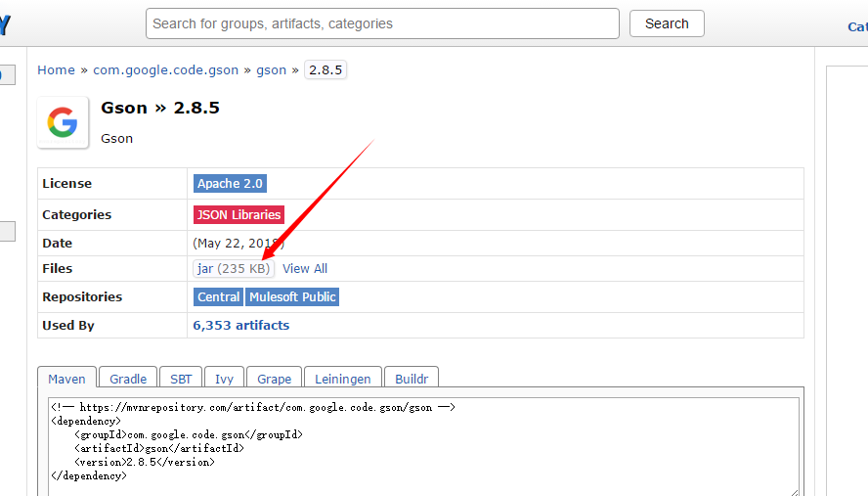Click the Apache 2.0 license badge
This screenshot has height=496, width=868.
230,184
